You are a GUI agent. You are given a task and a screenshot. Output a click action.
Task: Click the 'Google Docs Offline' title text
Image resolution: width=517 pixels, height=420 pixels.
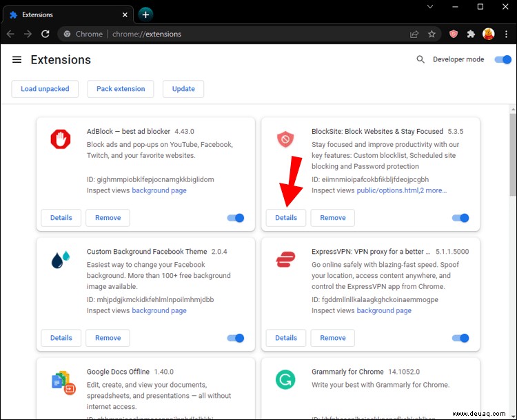(x=118, y=372)
